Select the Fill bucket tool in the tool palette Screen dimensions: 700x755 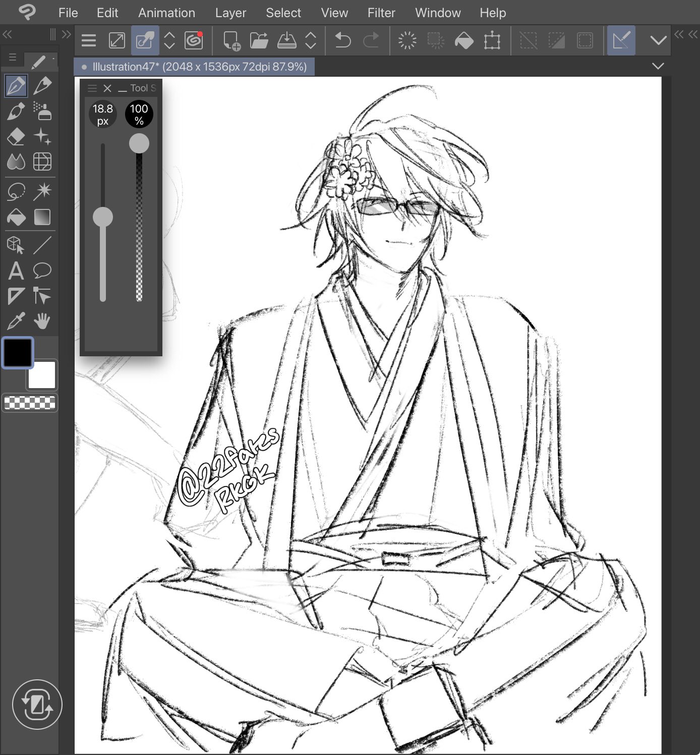pyautogui.click(x=16, y=217)
